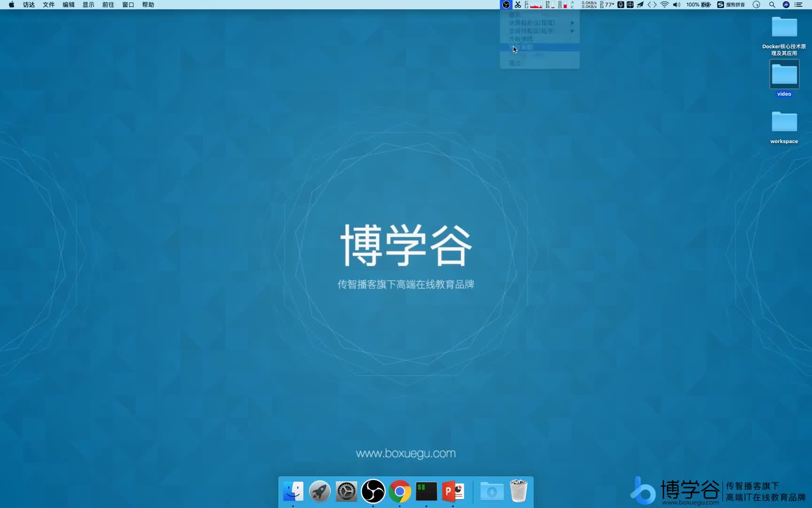Open the paper plane menu bar icon
Viewport: 812px width, 508px height.
point(640,5)
